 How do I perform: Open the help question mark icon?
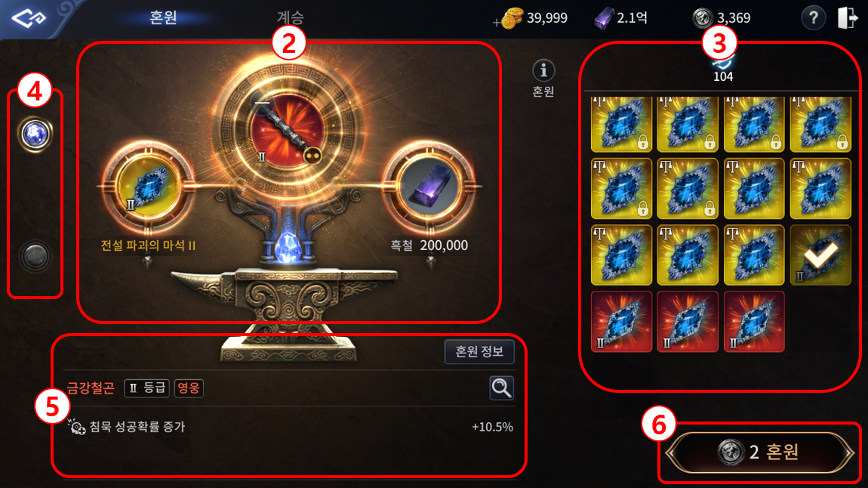[813, 18]
